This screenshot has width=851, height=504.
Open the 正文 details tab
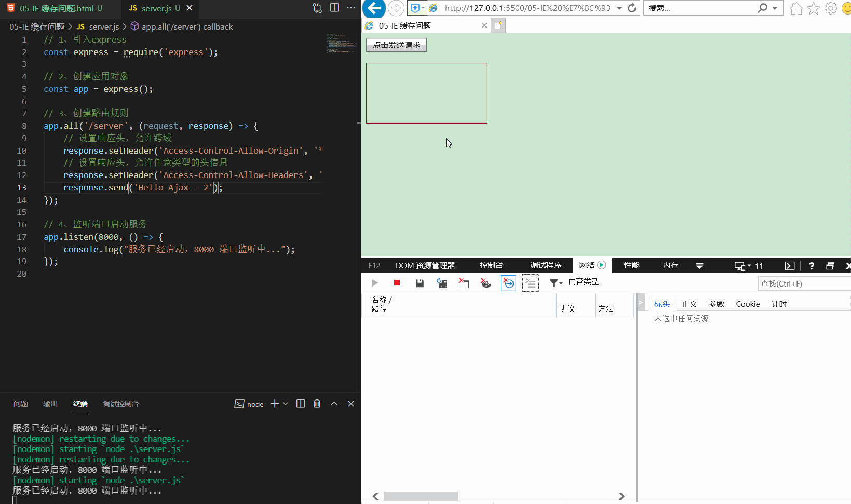pyautogui.click(x=689, y=304)
